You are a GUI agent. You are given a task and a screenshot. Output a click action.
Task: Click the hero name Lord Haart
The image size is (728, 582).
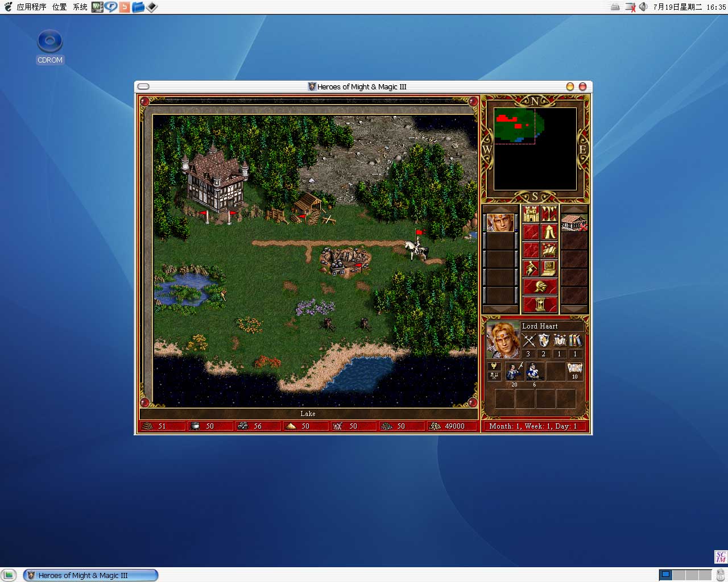coord(540,326)
